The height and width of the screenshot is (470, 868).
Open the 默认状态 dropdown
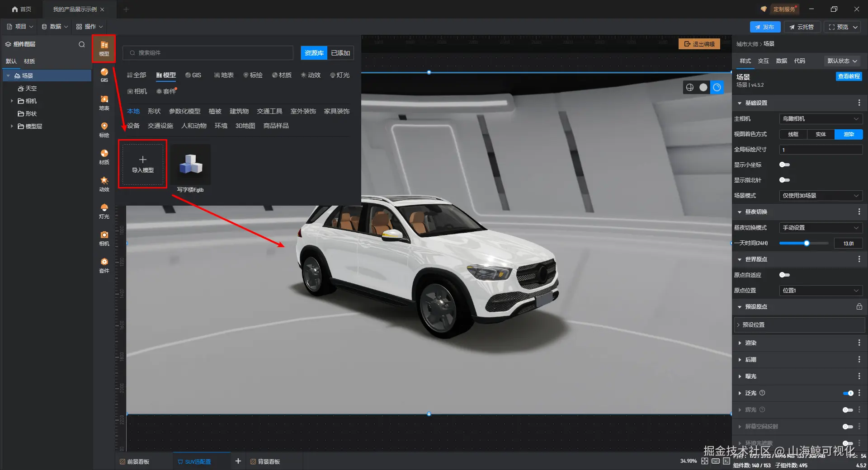[x=842, y=61]
